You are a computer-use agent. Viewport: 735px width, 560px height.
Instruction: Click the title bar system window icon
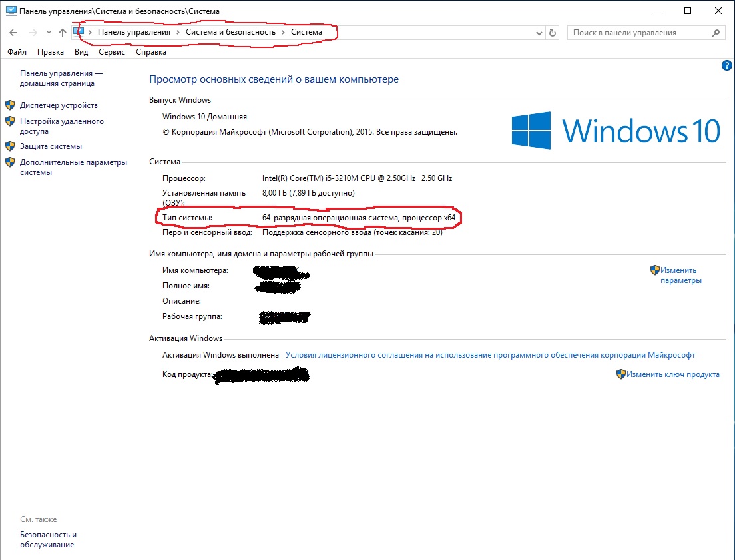pyautogui.click(x=11, y=10)
